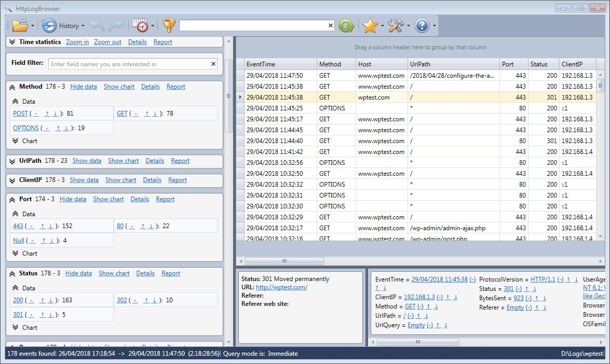Click the events grid horizontal scrollbar
Viewport: 610px width, 364px height.
[284, 261]
